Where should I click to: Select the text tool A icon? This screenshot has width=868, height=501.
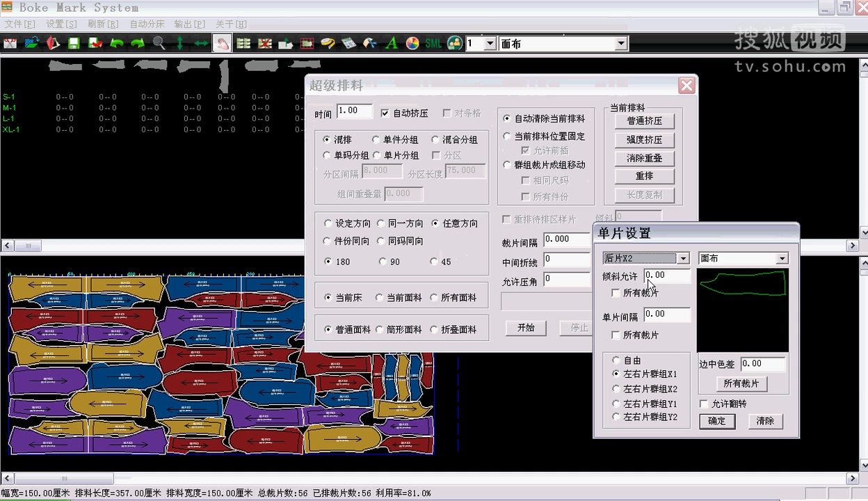(390, 43)
